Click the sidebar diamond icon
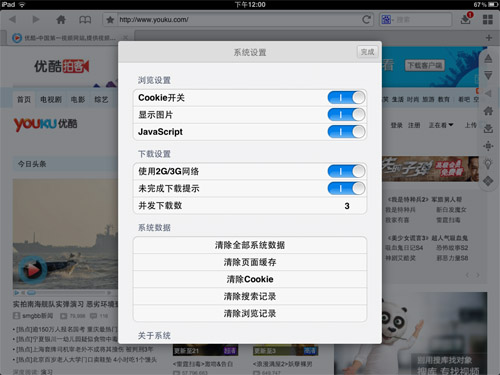Image resolution: width=500 pixels, height=375 pixels. point(488,181)
